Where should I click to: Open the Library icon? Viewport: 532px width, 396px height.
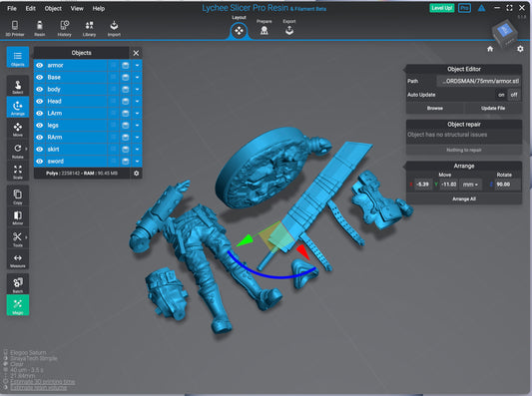coord(89,28)
